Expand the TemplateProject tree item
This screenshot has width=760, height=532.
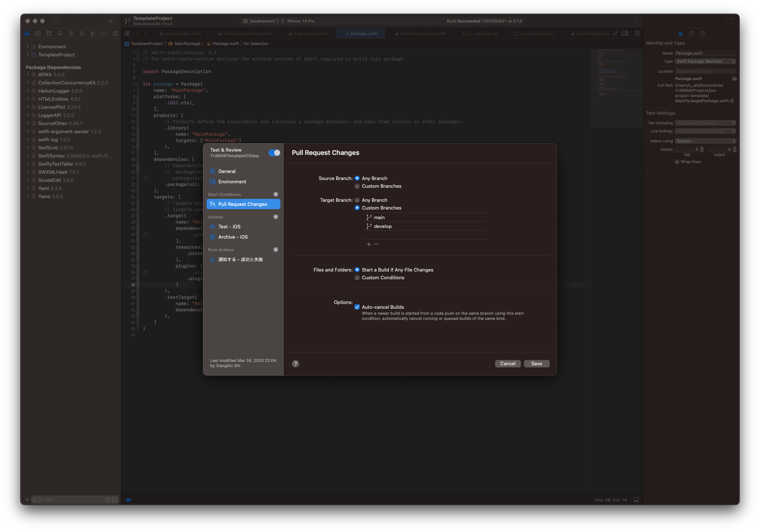(x=28, y=55)
